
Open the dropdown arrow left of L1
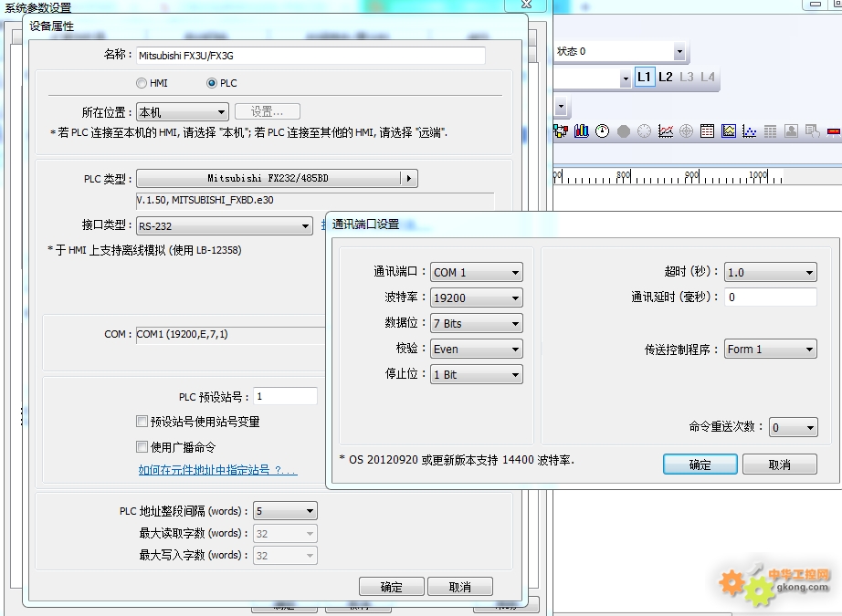[x=625, y=78]
